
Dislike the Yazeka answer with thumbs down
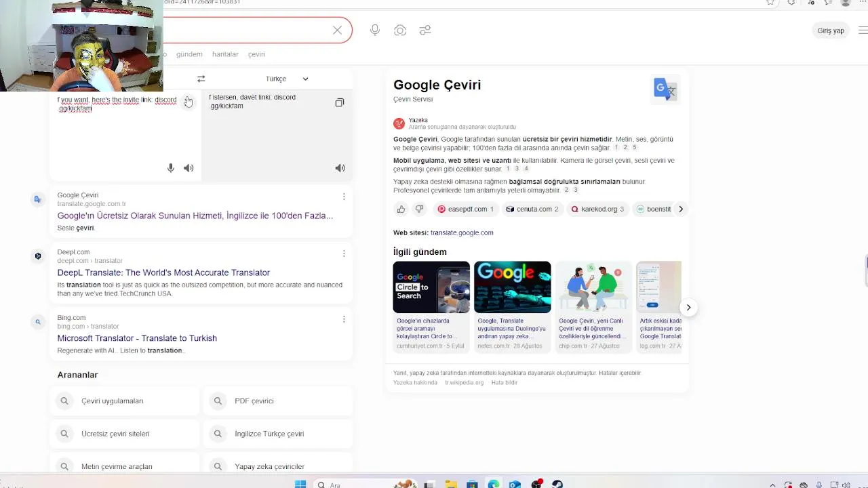(x=419, y=209)
